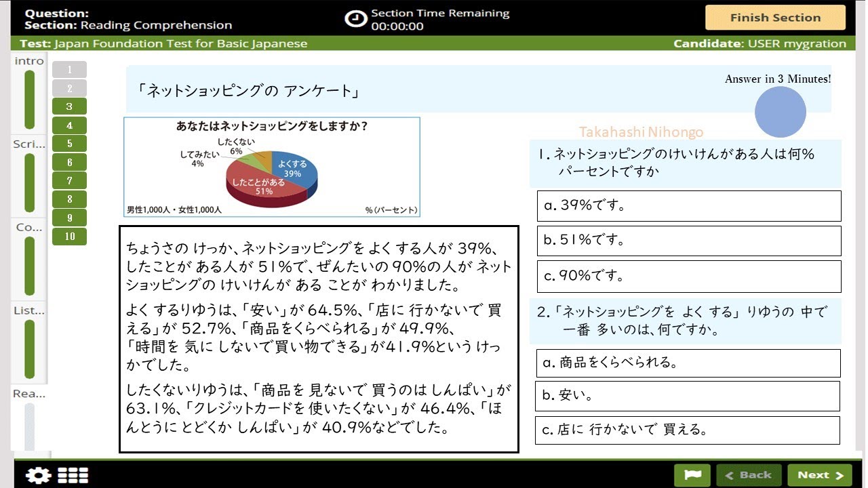Image resolution: width=868 pixels, height=488 pixels.
Task: Choose answer c. 店に行かないで買える
Action: tap(688, 430)
